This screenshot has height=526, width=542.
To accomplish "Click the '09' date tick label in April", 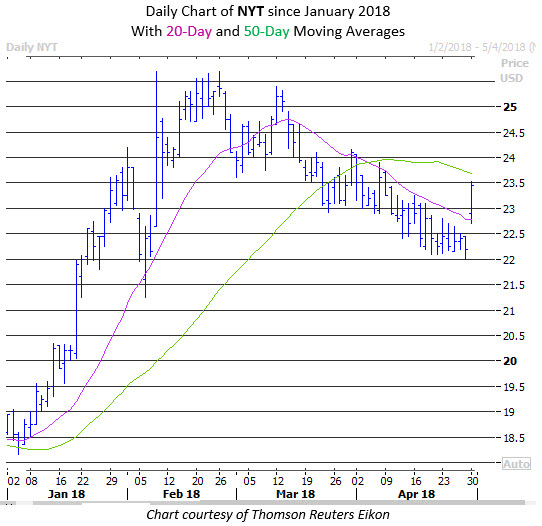I will click(386, 481).
